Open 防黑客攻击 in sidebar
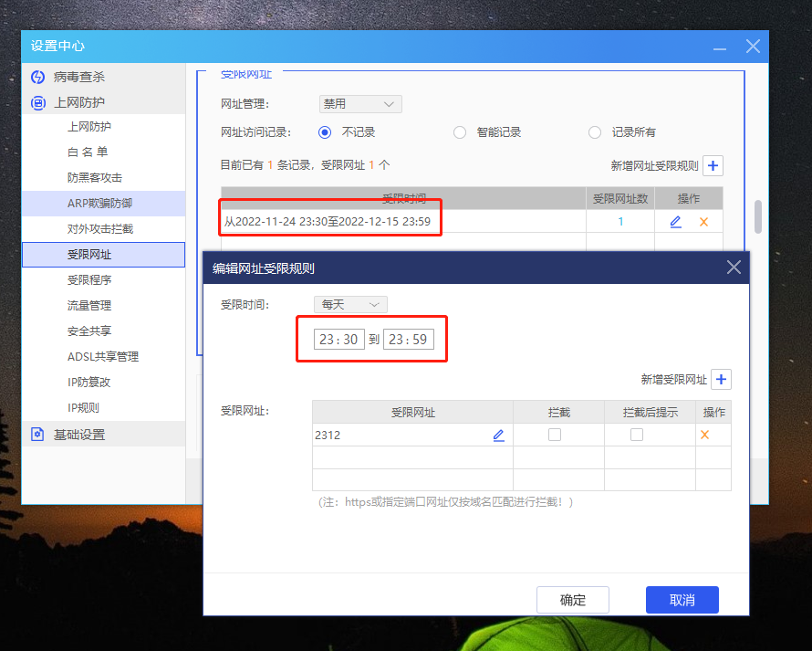This screenshot has width=812, height=651. pos(103,178)
